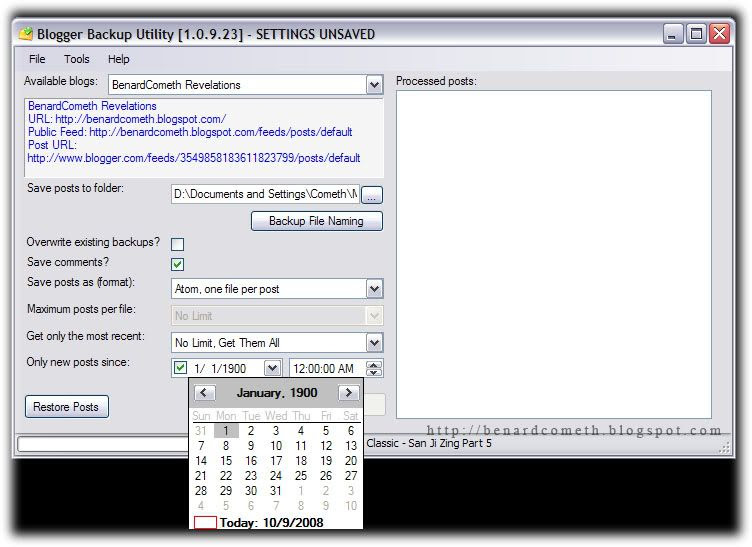Image resolution: width=752 pixels, height=547 pixels.
Task: Open the File menu
Action: 37,59
